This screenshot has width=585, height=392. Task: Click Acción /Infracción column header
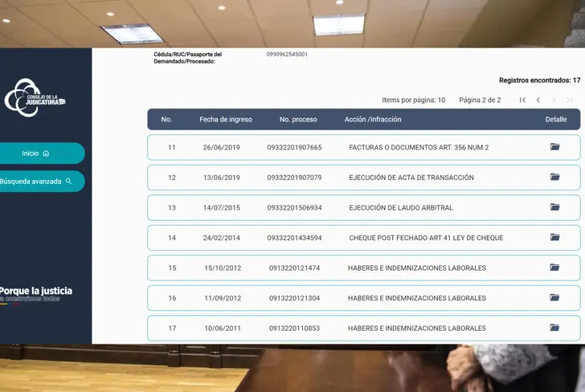click(x=372, y=120)
